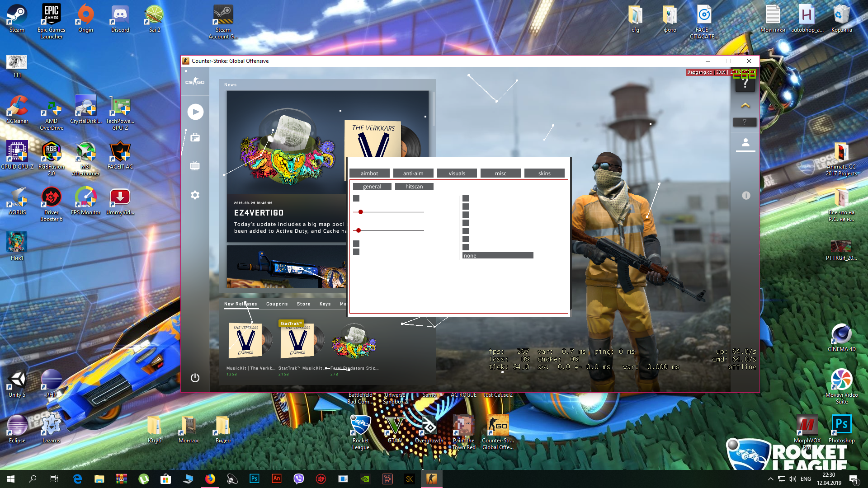Open the profile person icon in right sidebar
This screenshot has width=868, height=488.
pyautogui.click(x=745, y=143)
